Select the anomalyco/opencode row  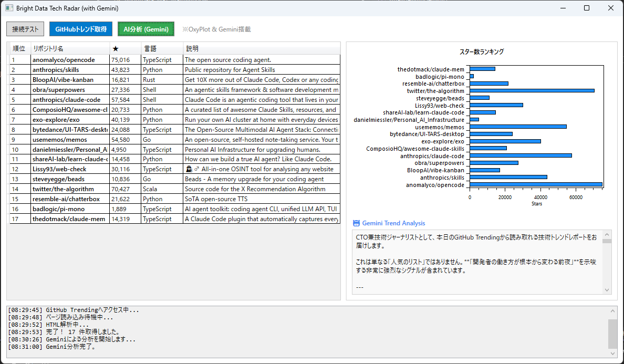tap(175, 60)
